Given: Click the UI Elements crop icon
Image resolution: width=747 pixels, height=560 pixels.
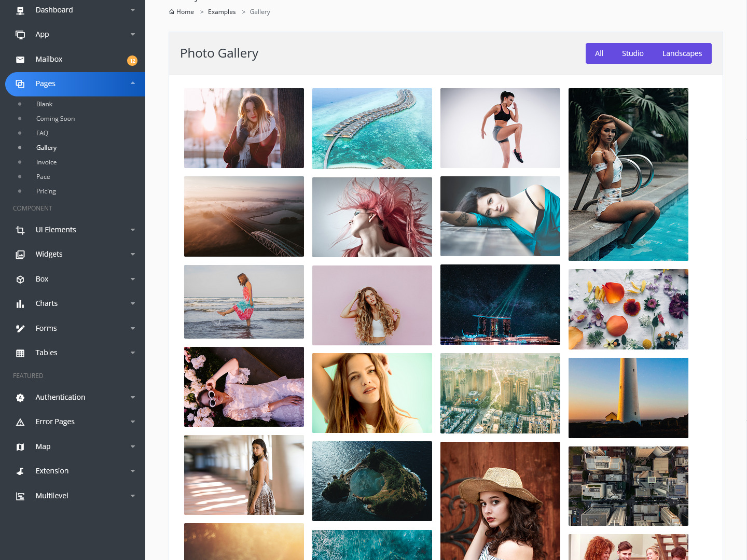Looking at the screenshot, I should tap(20, 230).
